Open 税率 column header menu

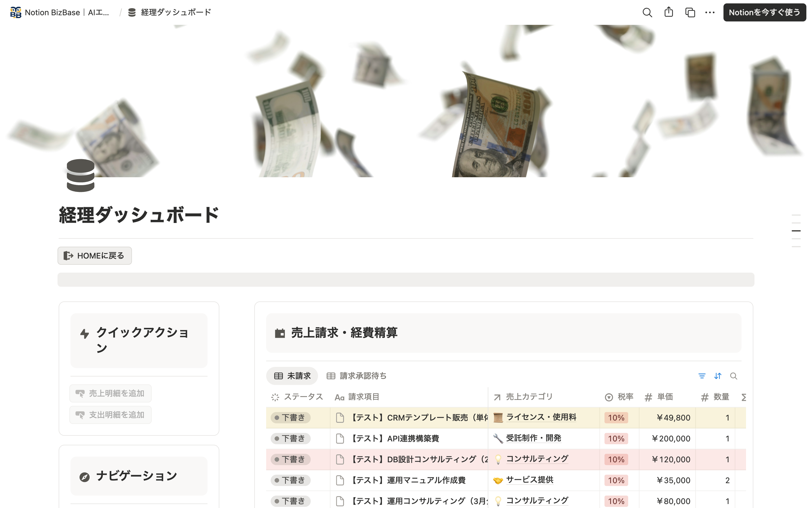click(x=619, y=397)
